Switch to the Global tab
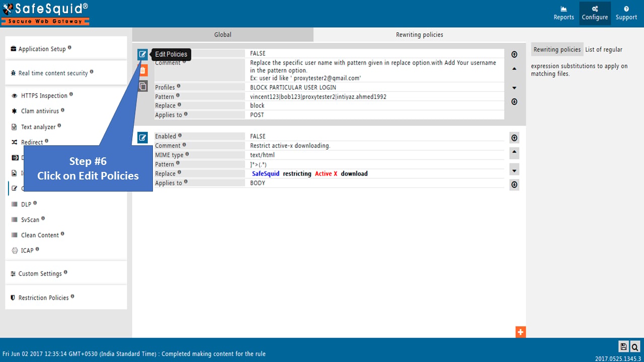The width and height of the screenshot is (644, 362). [x=223, y=35]
